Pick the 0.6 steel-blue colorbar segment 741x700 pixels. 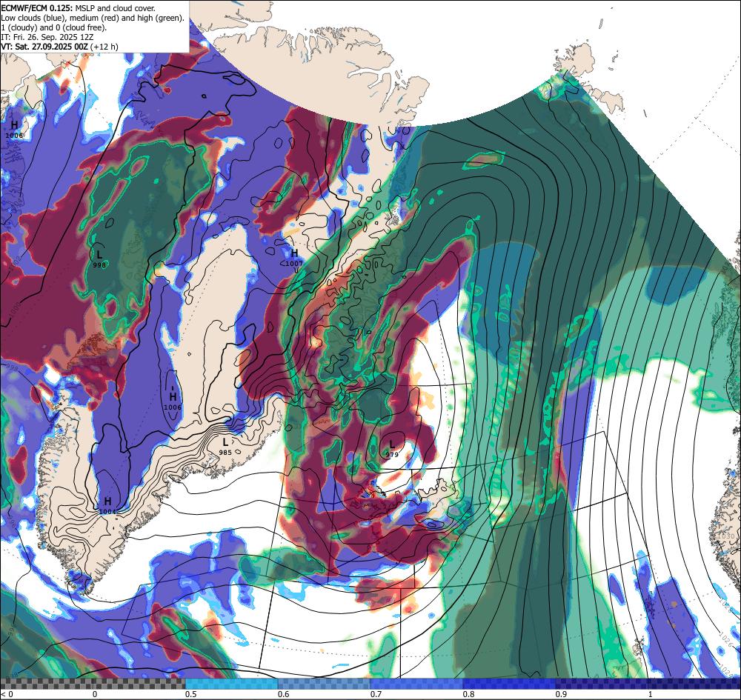[325, 684]
